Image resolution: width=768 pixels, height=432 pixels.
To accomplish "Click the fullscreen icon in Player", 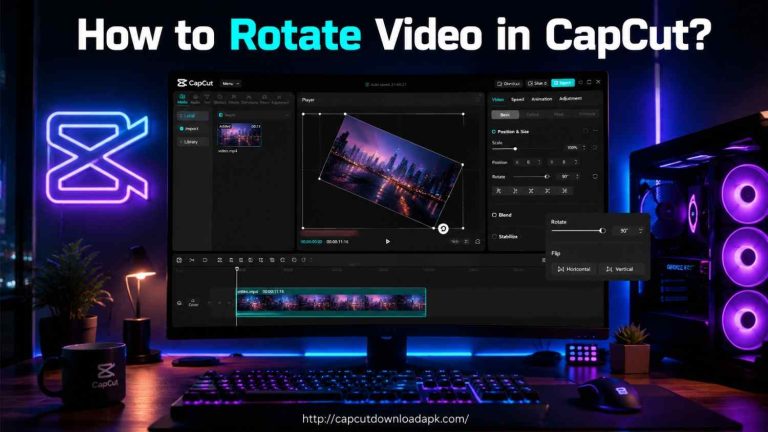I will (x=478, y=241).
